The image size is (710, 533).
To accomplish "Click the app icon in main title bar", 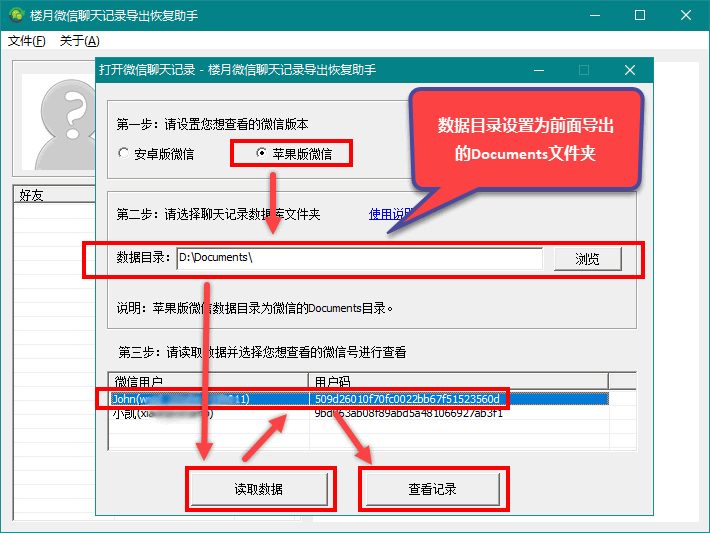I will [x=16, y=15].
